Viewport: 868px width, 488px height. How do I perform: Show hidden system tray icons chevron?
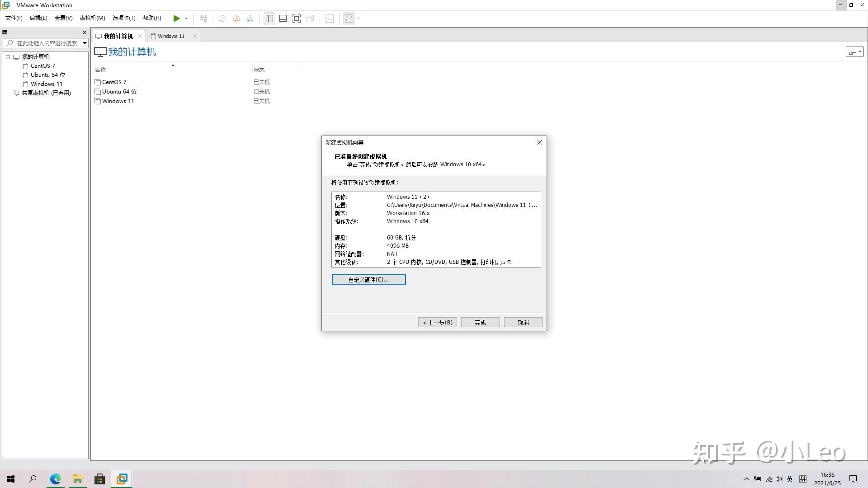(747, 479)
